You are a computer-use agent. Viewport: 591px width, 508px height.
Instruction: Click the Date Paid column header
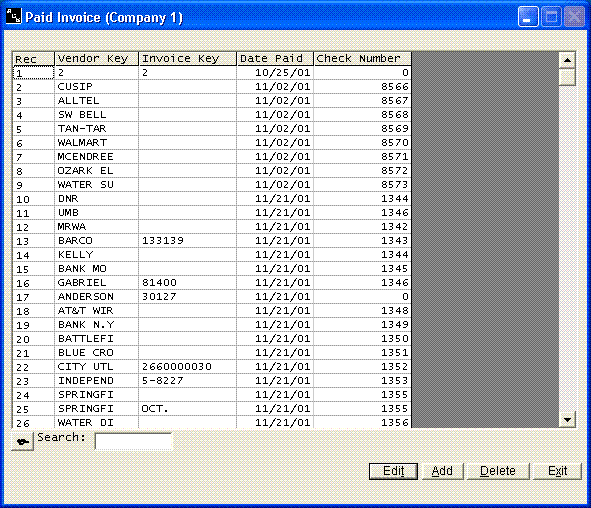[275, 59]
